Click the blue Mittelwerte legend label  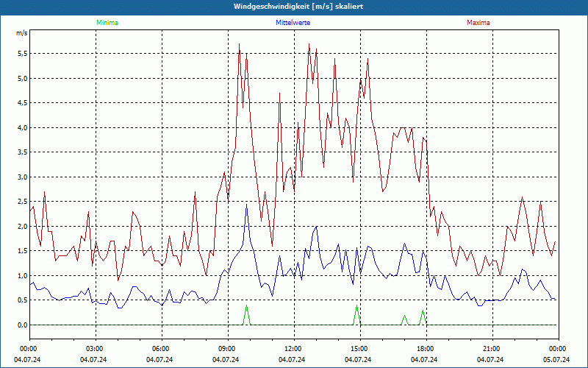click(293, 23)
